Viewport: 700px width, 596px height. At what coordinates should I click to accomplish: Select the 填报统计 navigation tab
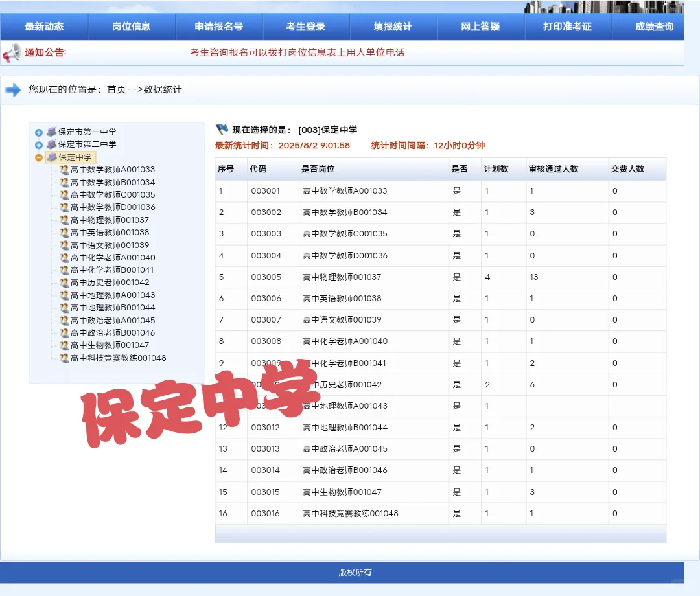point(393,27)
